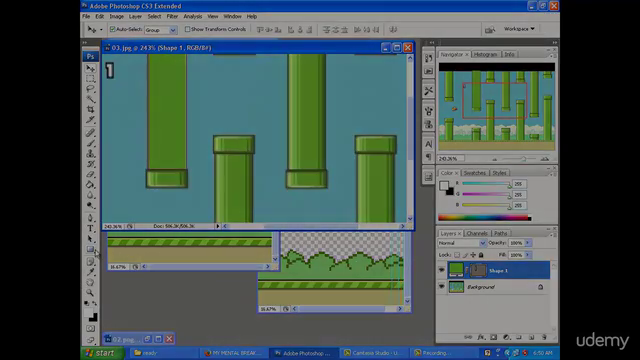This screenshot has width=640, height=360.
Task: Select the Horizontal Type tool
Action: tap(91, 228)
